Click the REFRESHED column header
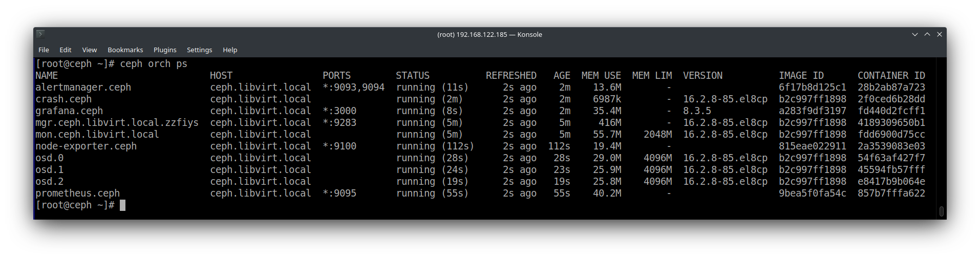The image size is (980, 259). 511,76
